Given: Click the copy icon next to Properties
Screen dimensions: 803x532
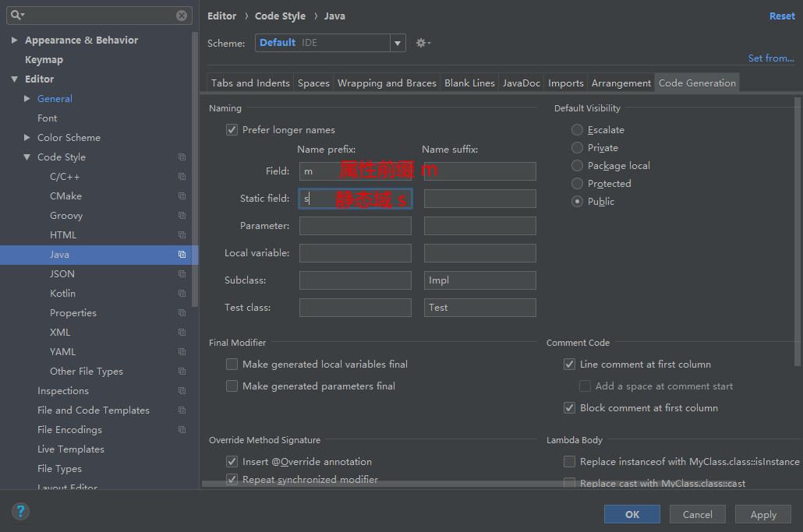Looking at the screenshot, I should (x=182, y=312).
